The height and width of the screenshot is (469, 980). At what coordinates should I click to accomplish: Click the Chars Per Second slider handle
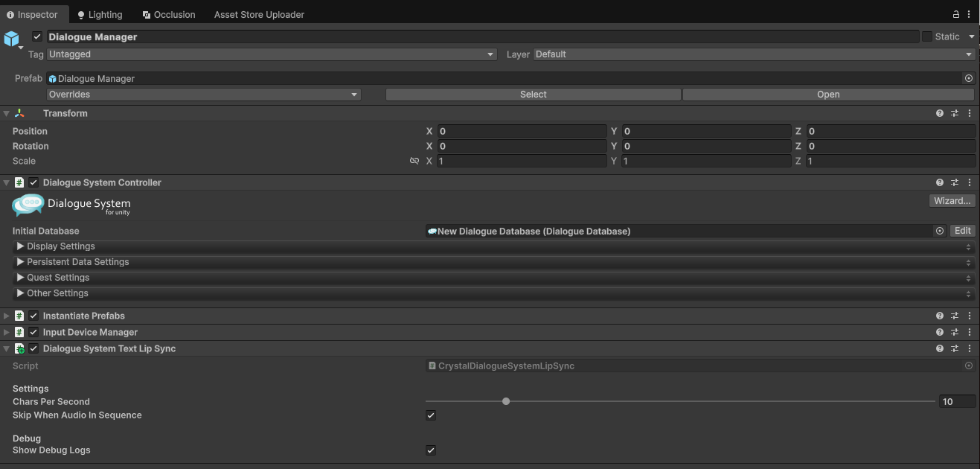506,402
